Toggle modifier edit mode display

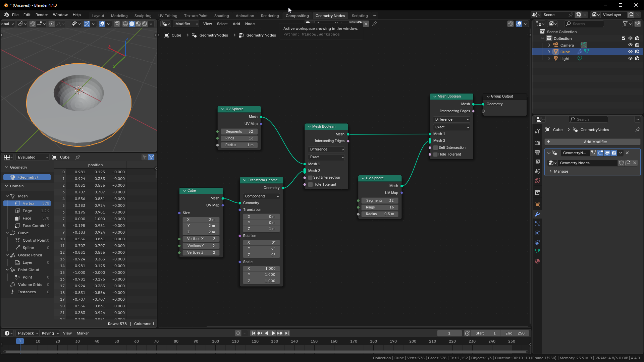(x=600, y=153)
